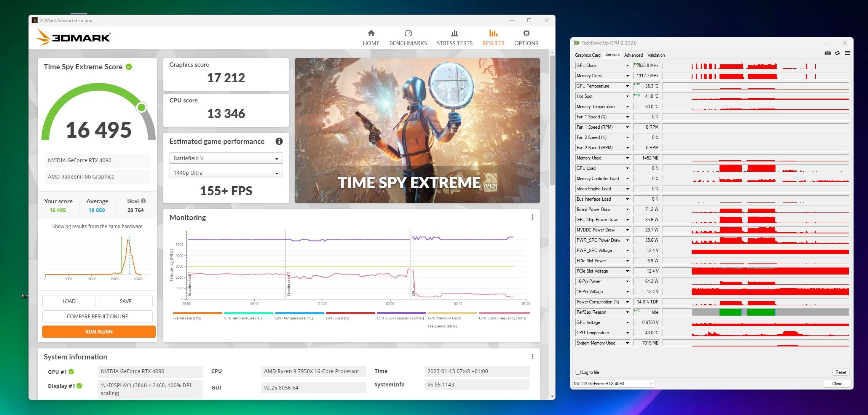This screenshot has height=415, width=868.
Task: Click the average score 18 050
Action: point(97,210)
